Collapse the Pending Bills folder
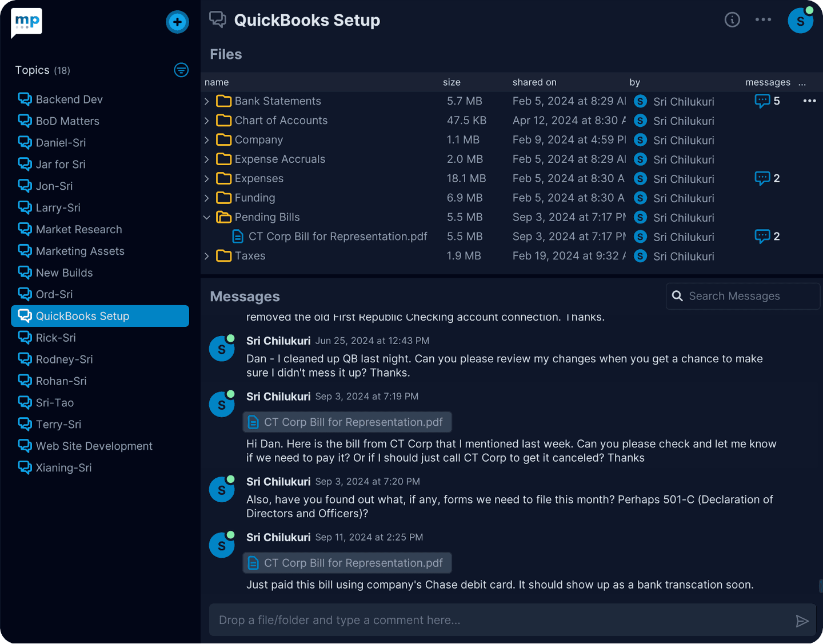The image size is (823, 644). tap(207, 217)
